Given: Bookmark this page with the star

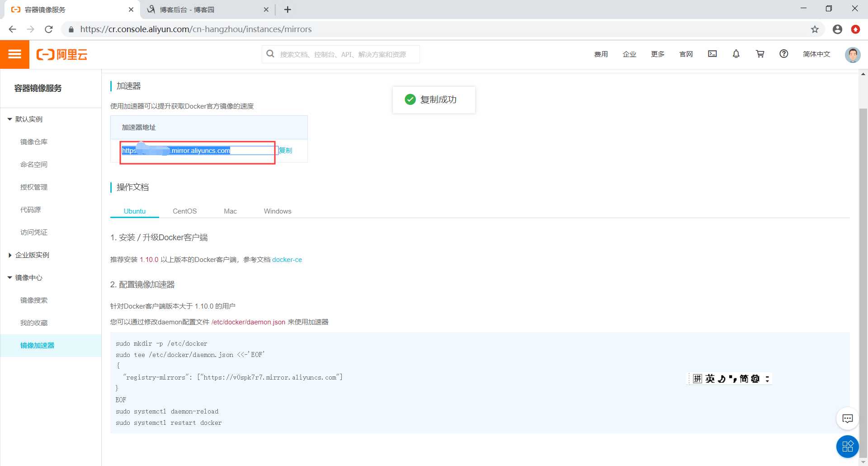Looking at the screenshot, I should [815, 29].
